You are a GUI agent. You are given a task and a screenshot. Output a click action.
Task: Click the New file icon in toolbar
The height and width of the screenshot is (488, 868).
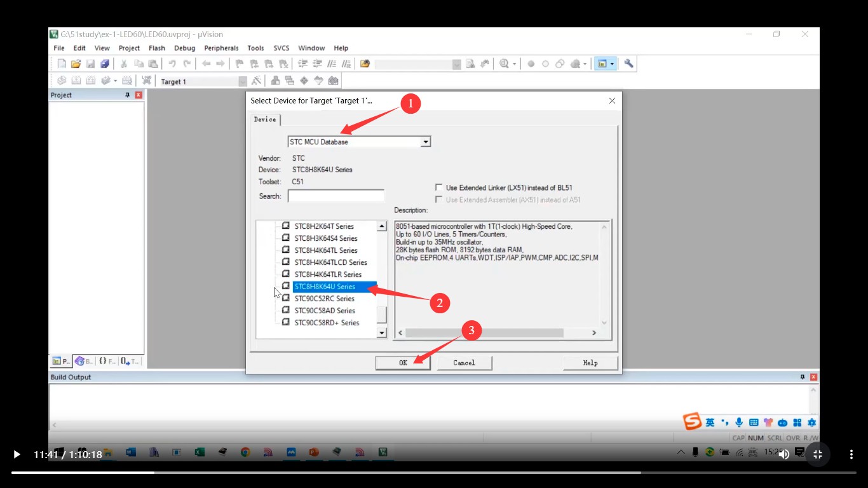pos(62,64)
